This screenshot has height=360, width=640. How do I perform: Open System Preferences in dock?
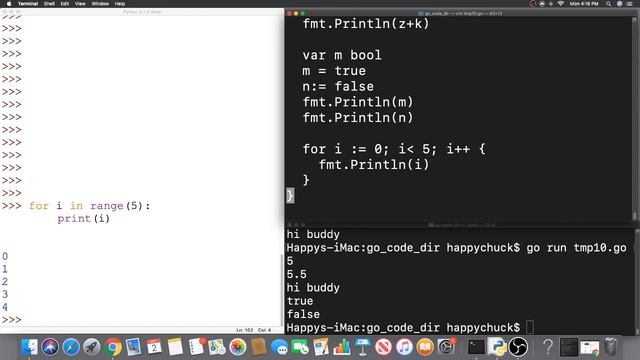pos(446,347)
